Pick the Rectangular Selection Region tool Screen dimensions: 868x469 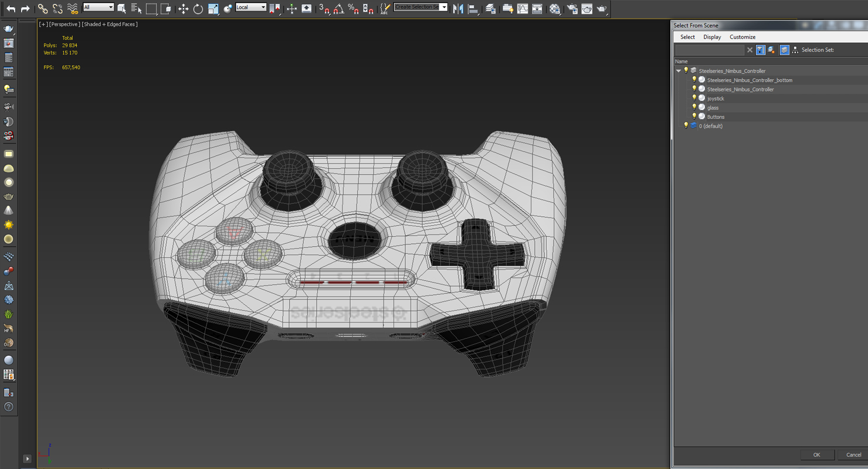click(x=151, y=9)
